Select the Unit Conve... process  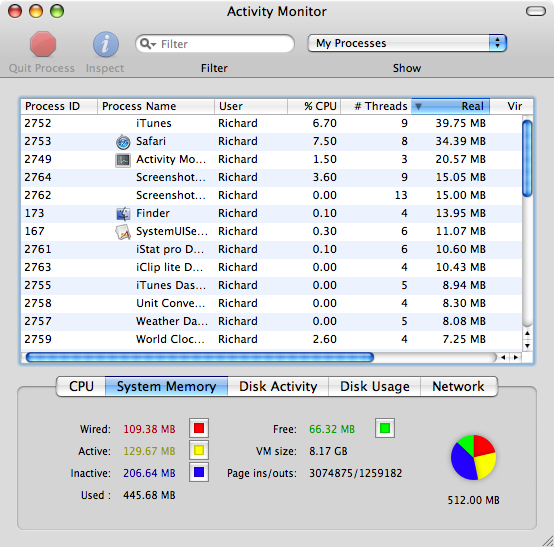point(171,304)
